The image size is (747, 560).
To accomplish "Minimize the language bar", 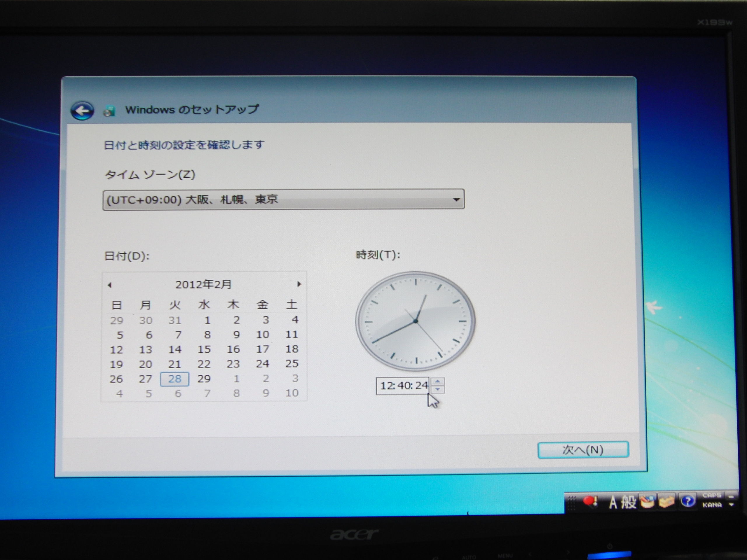I will tap(732, 496).
